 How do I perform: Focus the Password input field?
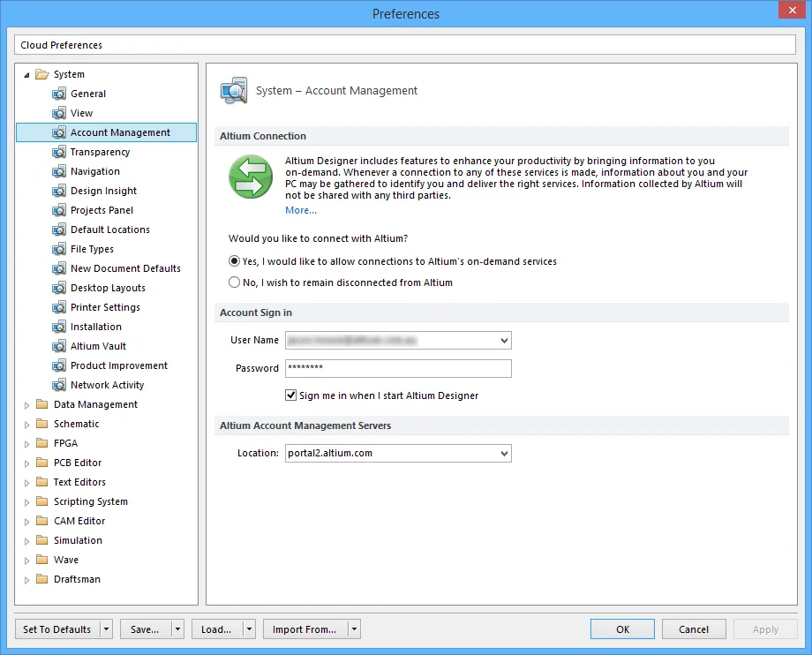[x=398, y=368]
